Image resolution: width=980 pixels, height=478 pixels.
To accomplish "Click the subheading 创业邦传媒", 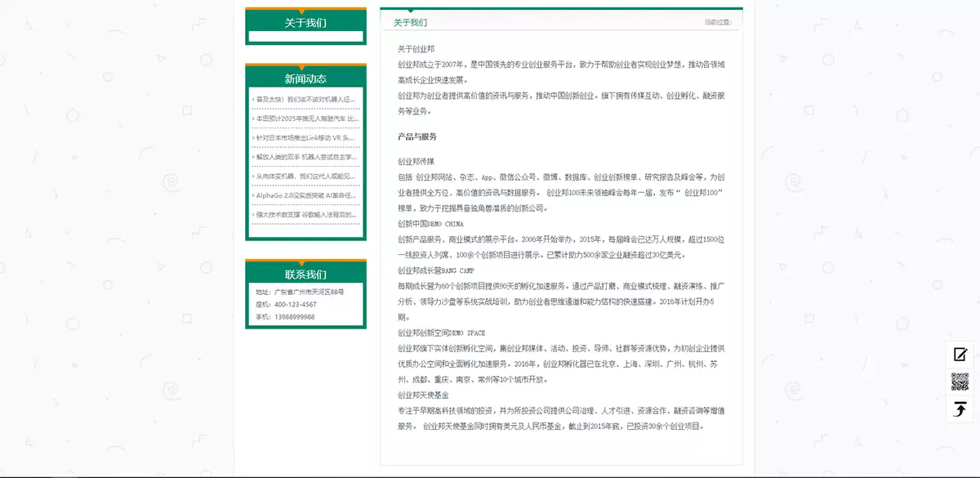I will coord(416,161).
